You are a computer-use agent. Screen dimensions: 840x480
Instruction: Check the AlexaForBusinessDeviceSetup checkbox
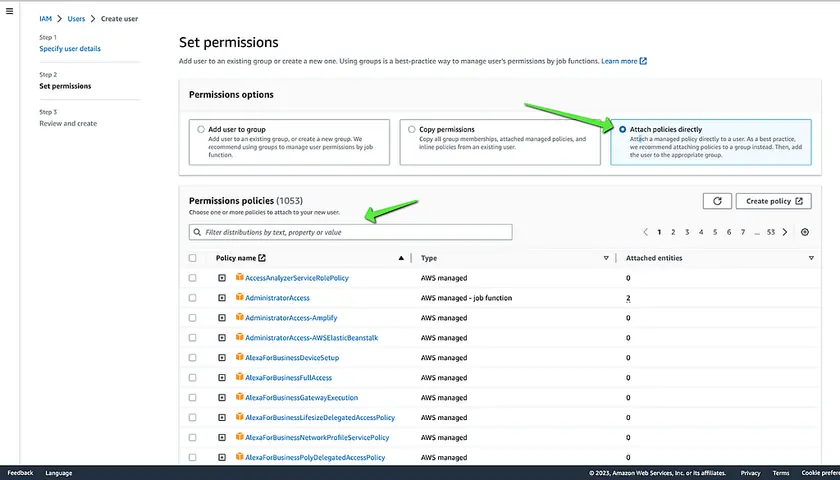[192, 358]
